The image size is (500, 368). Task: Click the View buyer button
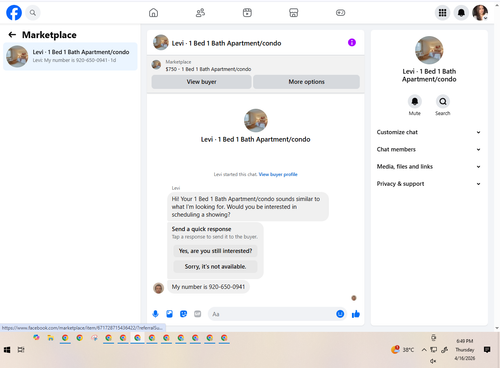[201, 82]
